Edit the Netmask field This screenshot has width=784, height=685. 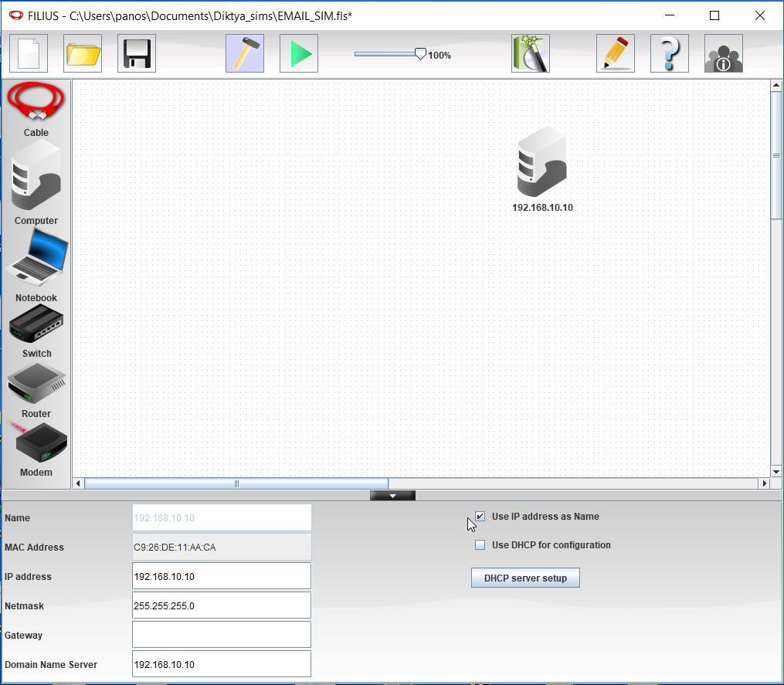coord(222,605)
